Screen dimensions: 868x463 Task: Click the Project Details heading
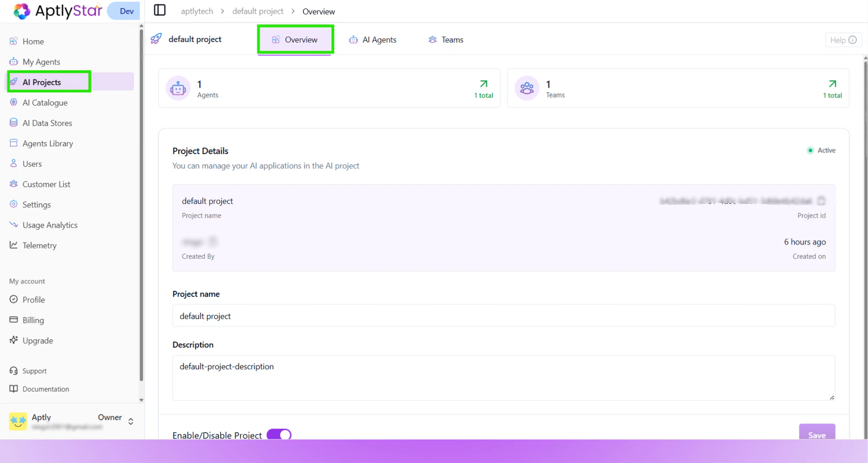tap(200, 151)
